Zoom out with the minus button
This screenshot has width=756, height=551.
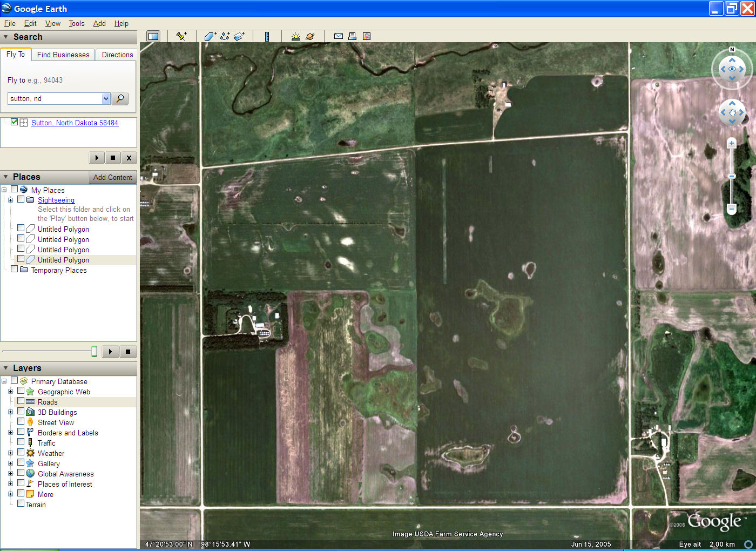point(732,209)
